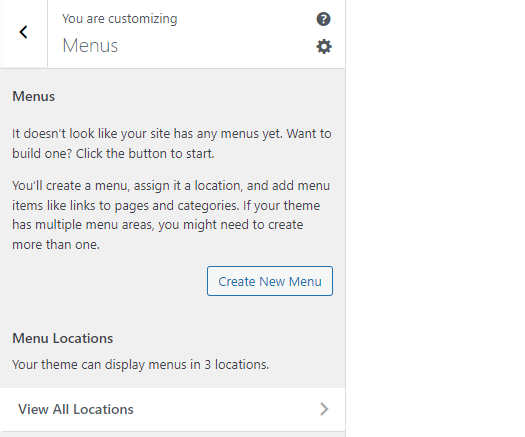Go back using the left arrow icon
This screenshot has width=525, height=437.
click(23, 32)
